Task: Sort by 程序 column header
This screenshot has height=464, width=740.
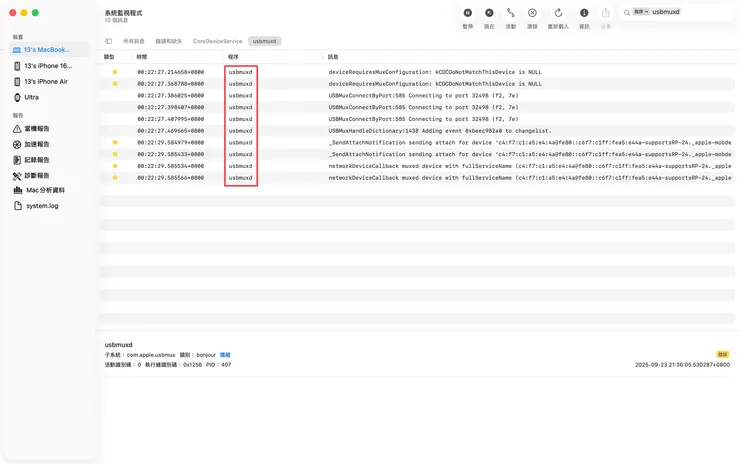Action: point(233,57)
